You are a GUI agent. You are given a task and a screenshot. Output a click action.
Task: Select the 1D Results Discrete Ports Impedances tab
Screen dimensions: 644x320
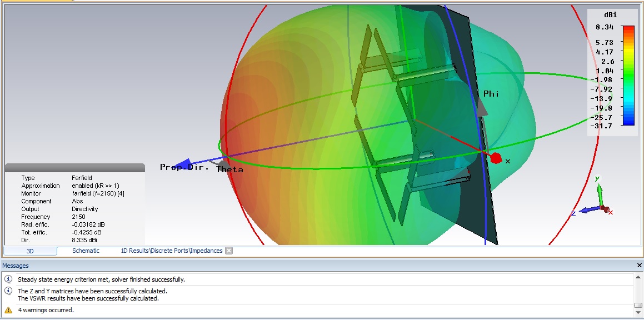[x=172, y=251]
